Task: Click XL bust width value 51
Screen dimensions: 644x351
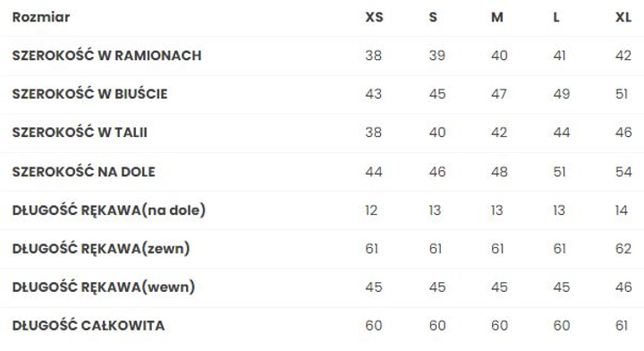Action: pyautogui.click(x=622, y=94)
